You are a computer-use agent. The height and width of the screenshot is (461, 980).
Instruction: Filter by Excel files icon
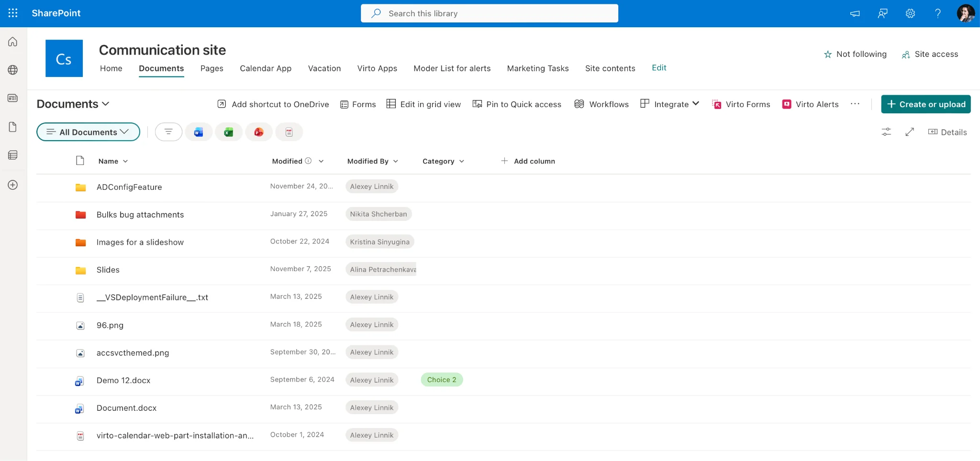(x=229, y=132)
